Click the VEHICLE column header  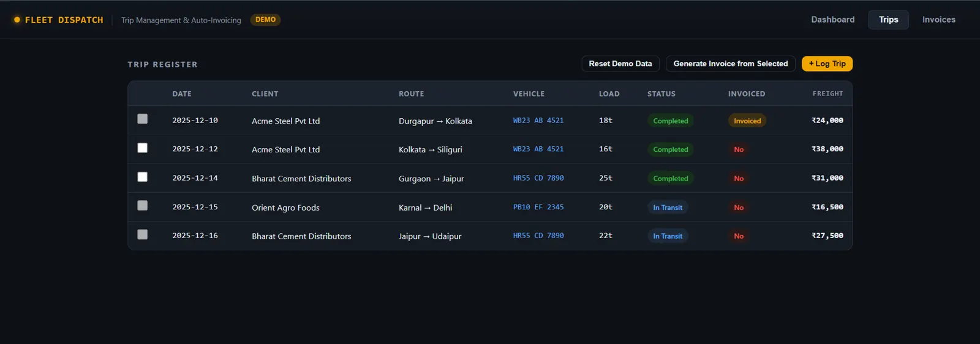click(x=529, y=94)
